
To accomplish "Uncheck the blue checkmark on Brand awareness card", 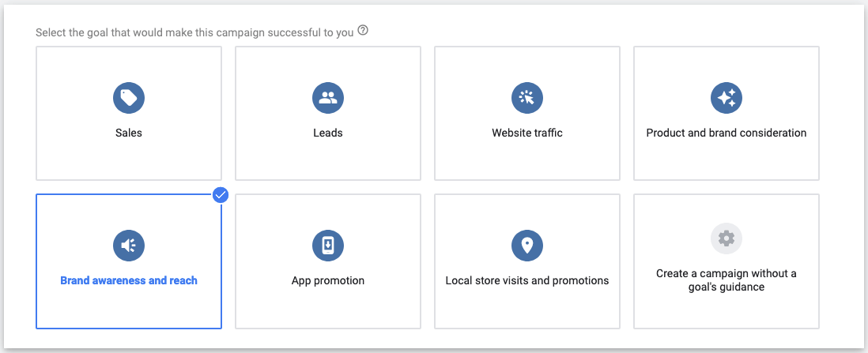I will (x=221, y=195).
